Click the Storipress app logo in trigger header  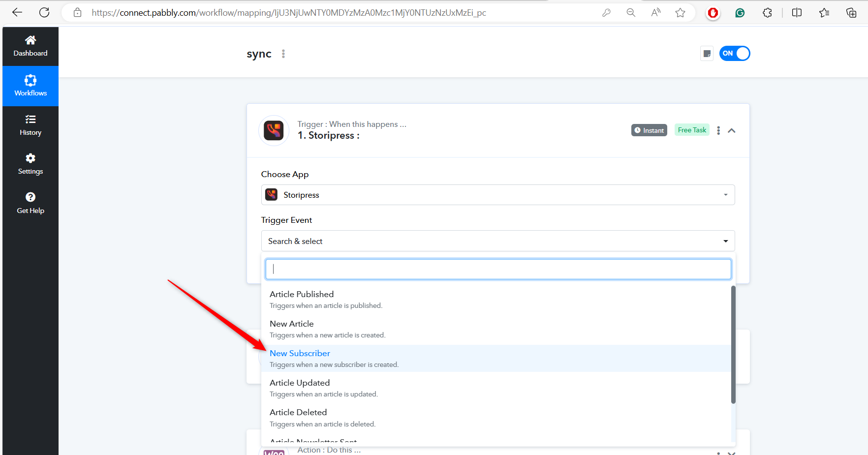[x=274, y=131]
